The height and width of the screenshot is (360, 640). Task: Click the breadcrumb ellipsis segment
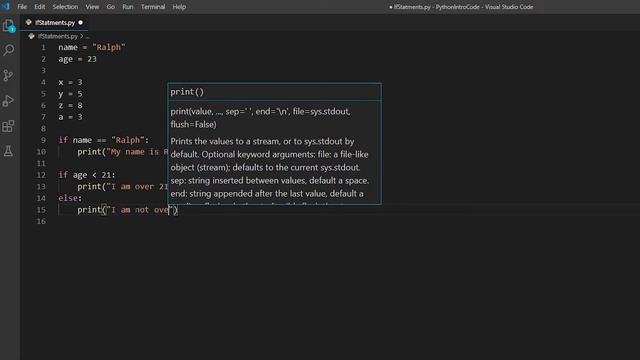click(88, 36)
